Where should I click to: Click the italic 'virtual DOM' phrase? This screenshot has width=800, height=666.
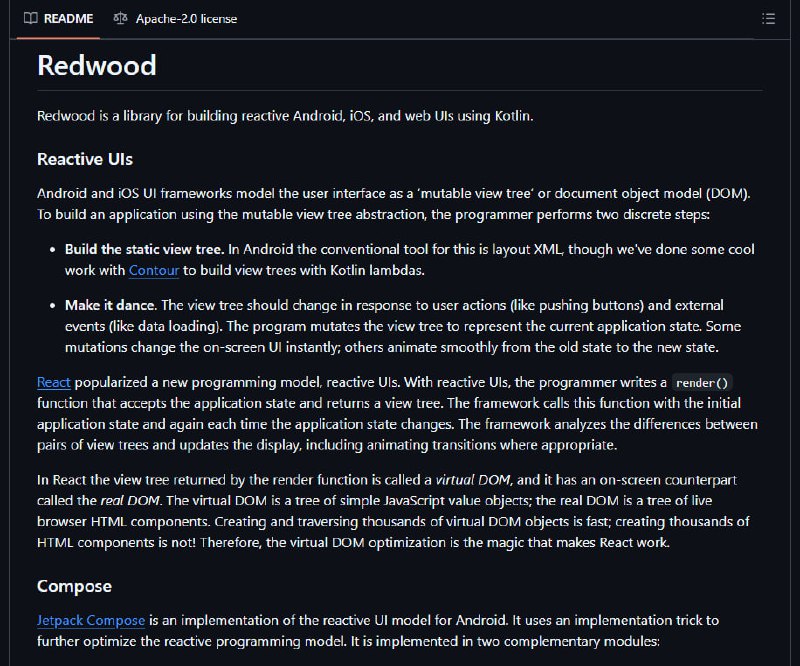tap(472, 480)
